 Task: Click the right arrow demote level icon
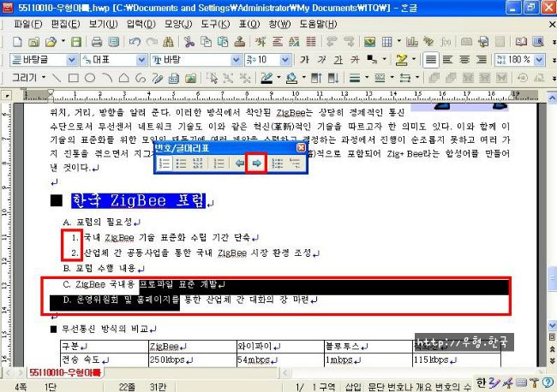pos(256,163)
